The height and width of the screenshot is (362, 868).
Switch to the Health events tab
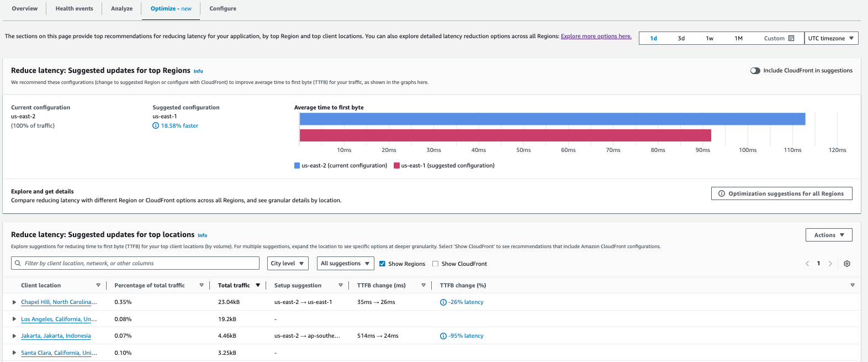click(x=75, y=9)
